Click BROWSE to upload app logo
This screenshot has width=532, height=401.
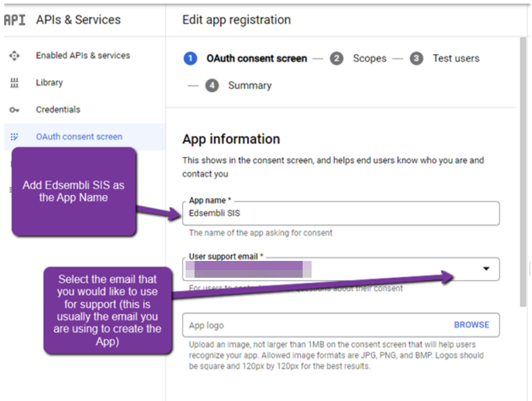point(471,325)
